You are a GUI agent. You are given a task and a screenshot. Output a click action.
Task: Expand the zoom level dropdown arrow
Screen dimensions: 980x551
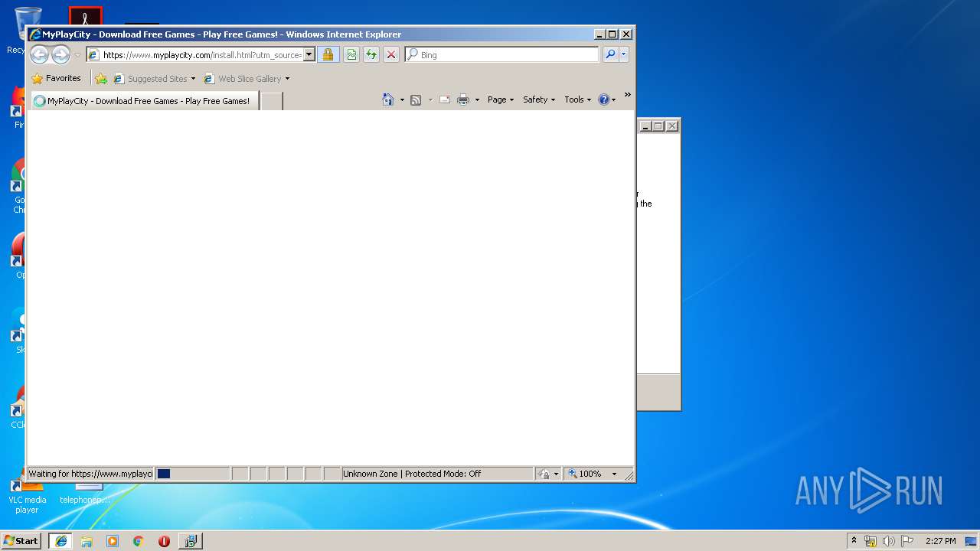click(x=614, y=474)
